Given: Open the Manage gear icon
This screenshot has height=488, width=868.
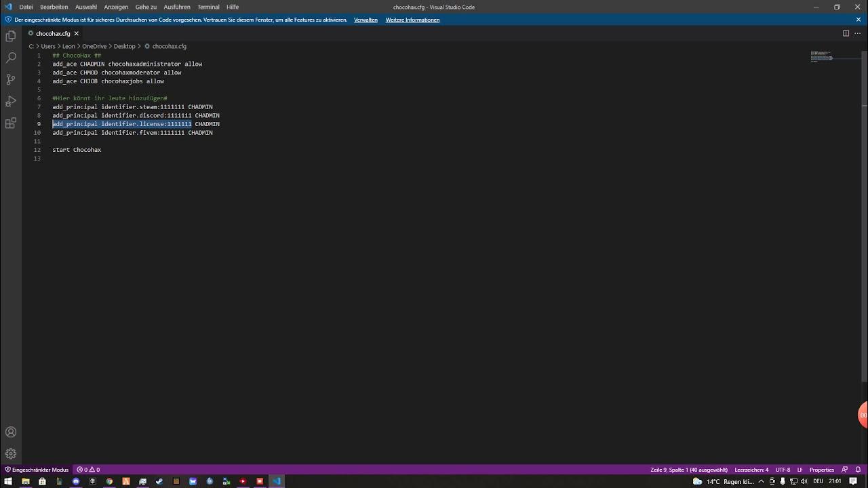Looking at the screenshot, I should click(x=11, y=453).
